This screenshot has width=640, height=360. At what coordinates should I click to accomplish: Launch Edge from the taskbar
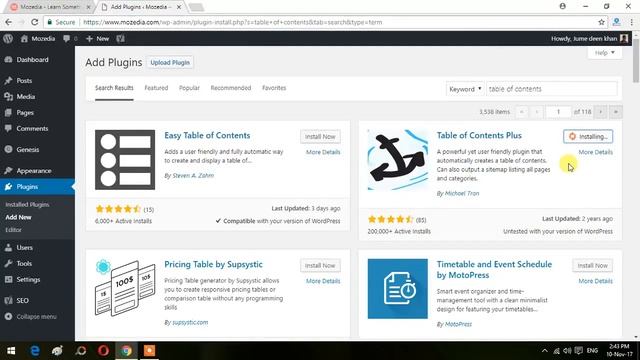(35, 351)
